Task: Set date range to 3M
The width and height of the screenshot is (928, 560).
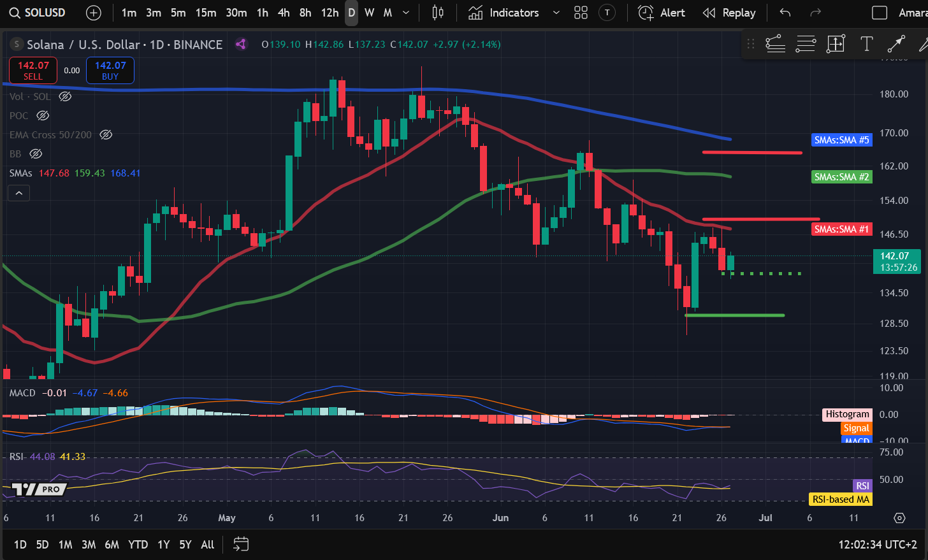Action: [89, 545]
